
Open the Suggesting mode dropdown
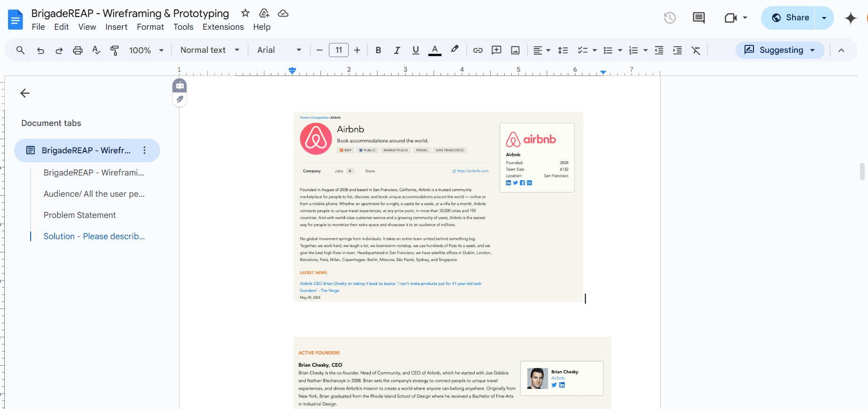point(780,50)
